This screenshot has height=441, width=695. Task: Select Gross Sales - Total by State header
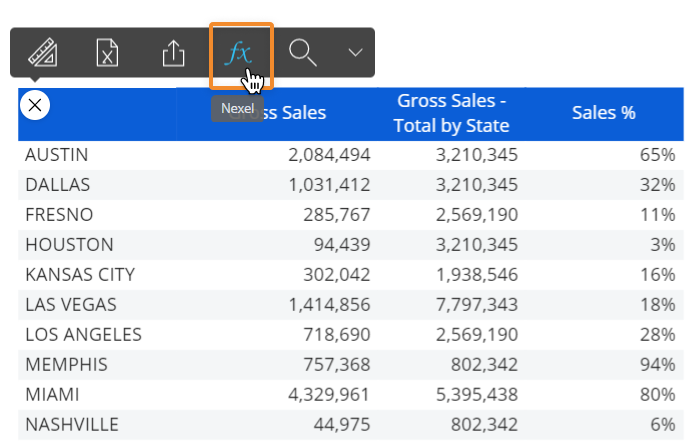[x=452, y=113]
